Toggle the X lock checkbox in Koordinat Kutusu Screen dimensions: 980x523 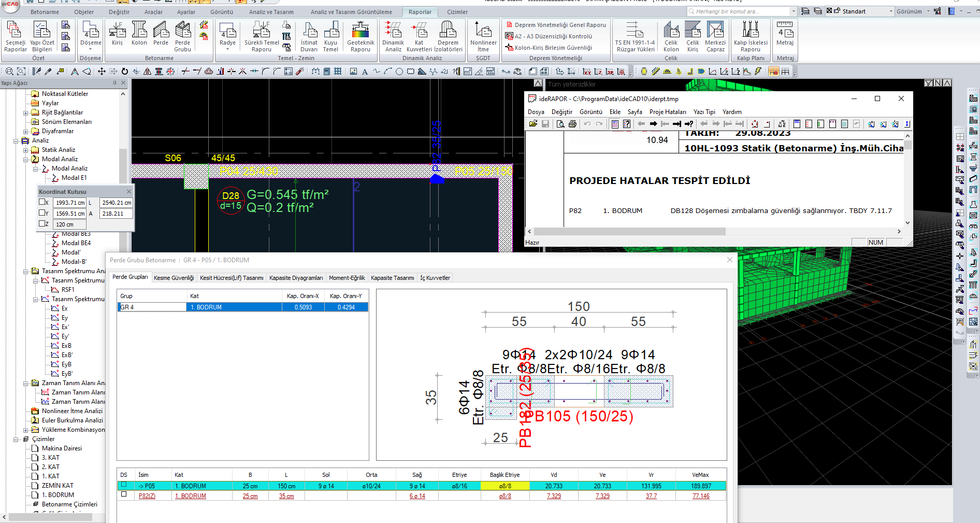tap(42, 202)
